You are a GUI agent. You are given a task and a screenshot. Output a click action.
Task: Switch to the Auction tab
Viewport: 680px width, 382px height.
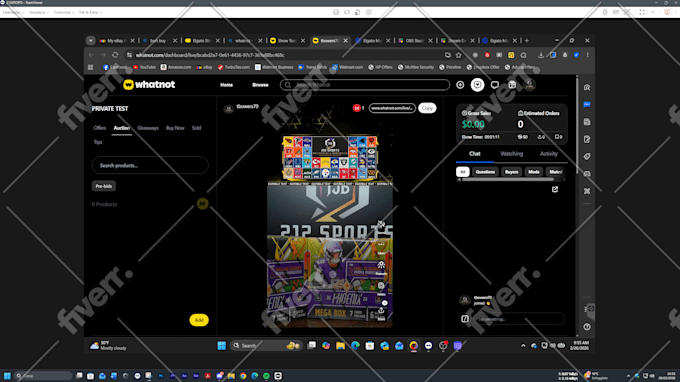[x=121, y=128]
